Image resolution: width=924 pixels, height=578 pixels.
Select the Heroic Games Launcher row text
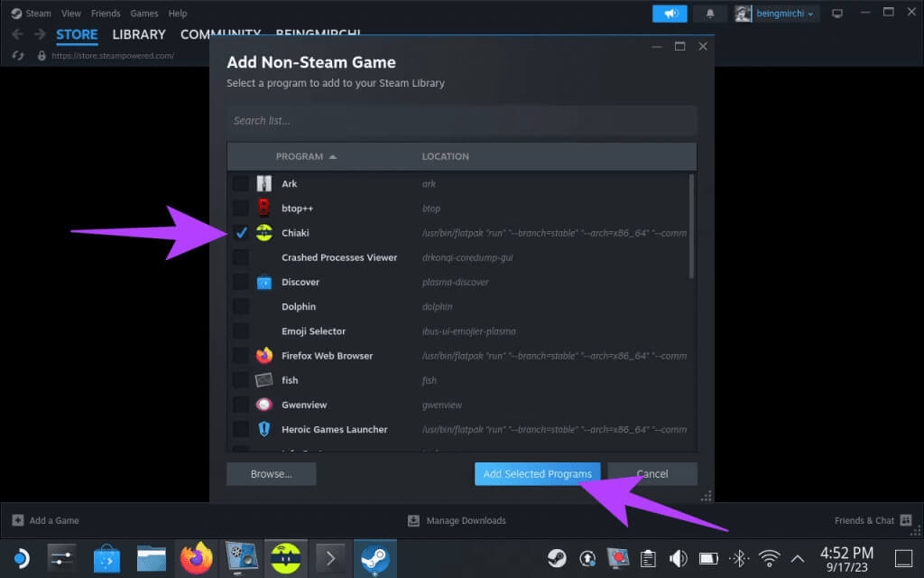[334, 429]
